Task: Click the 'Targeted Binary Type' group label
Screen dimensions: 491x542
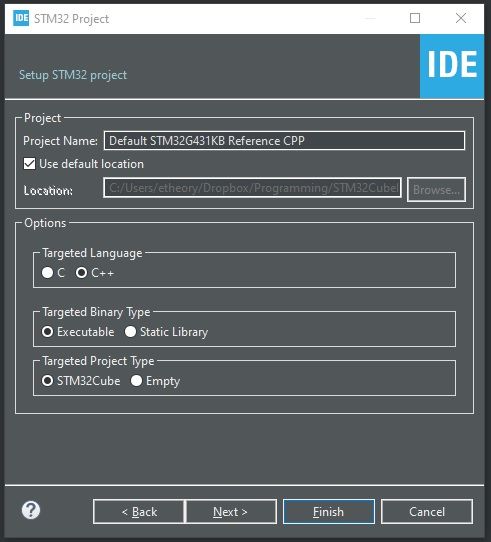Action: (96, 312)
